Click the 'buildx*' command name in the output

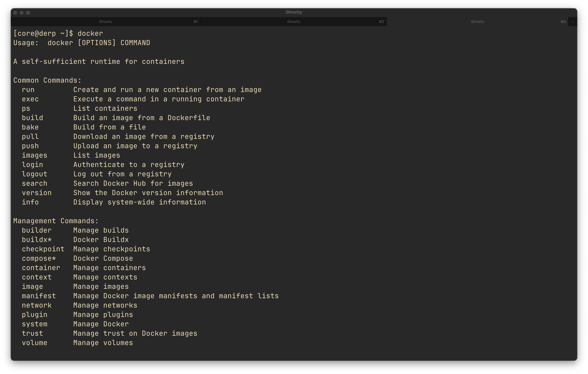coord(37,240)
